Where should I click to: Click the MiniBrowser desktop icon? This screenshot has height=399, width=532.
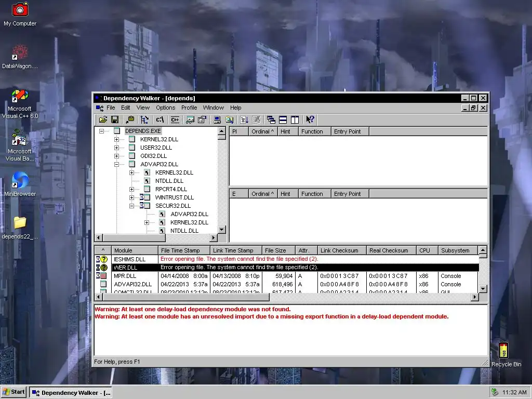pos(20,184)
